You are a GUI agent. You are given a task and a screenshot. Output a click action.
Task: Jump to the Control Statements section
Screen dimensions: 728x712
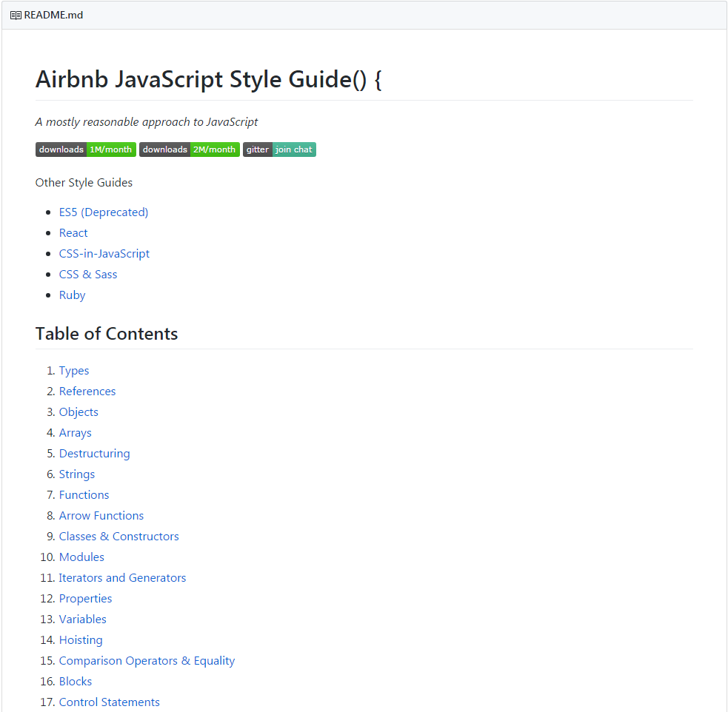109,702
